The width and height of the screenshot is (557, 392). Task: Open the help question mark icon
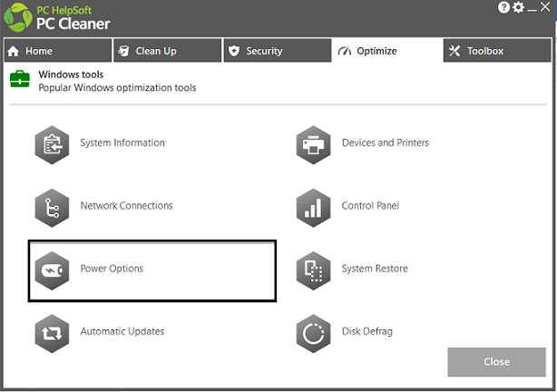tap(503, 7)
